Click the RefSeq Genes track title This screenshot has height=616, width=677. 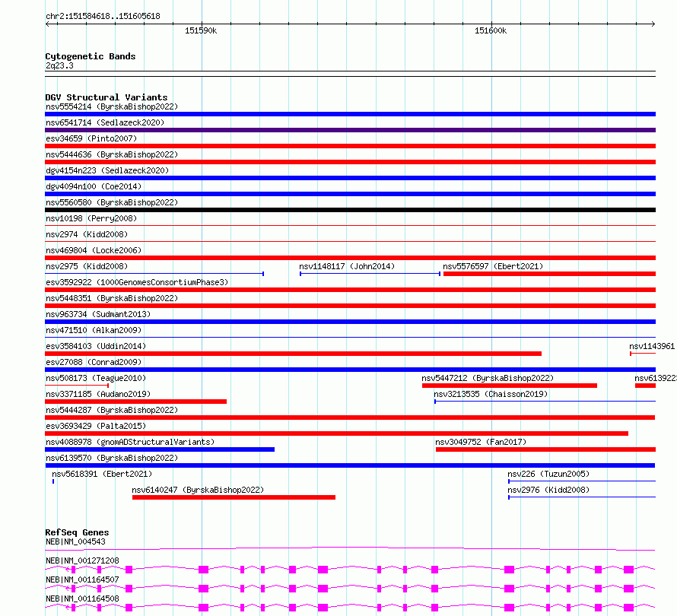pyautogui.click(x=78, y=532)
